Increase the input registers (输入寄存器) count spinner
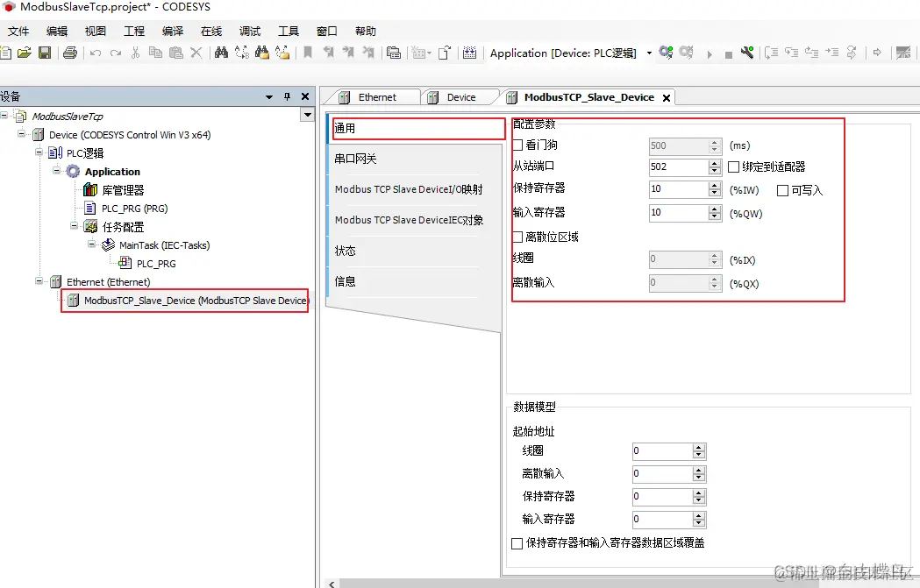The height and width of the screenshot is (588, 920). 714,209
